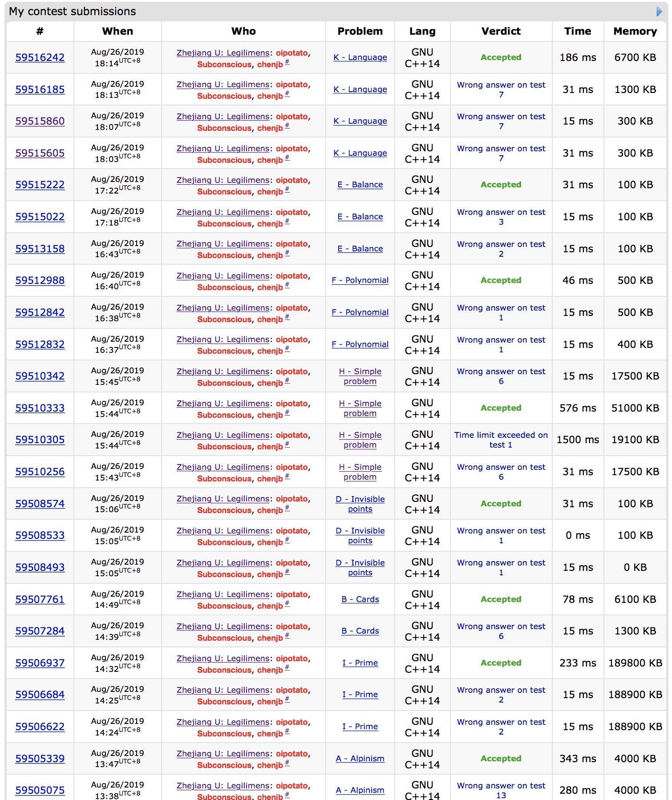This screenshot has height=800, width=672.
Task: View submission 59505075
Action: click(x=40, y=790)
